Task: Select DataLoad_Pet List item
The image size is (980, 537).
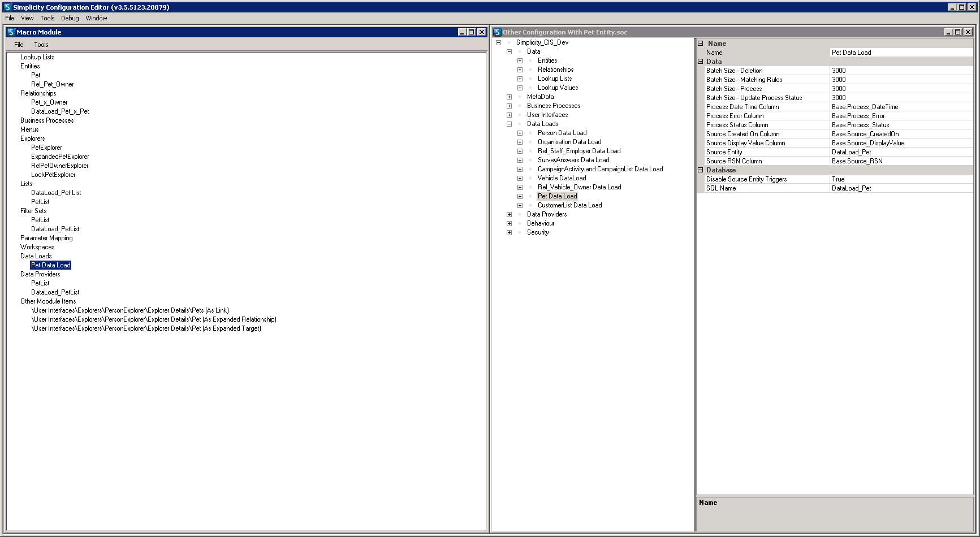Action: point(56,193)
